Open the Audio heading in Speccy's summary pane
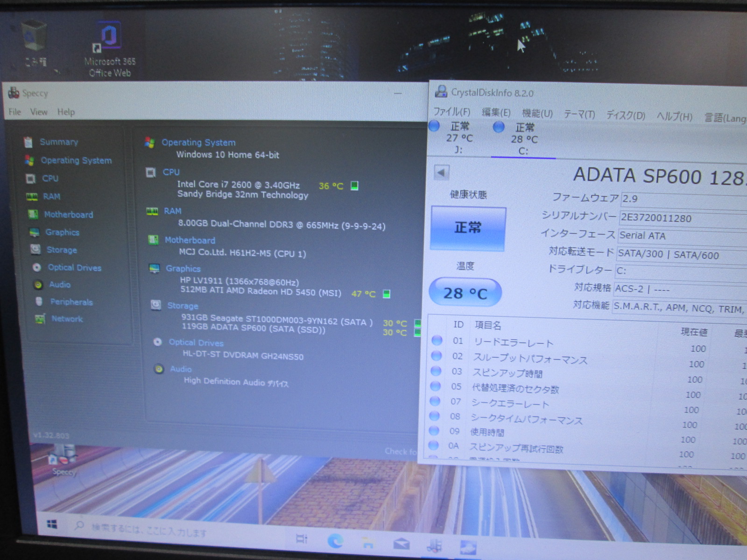The width and height of the screenshot is (747, 560). [x=181, y=369]
